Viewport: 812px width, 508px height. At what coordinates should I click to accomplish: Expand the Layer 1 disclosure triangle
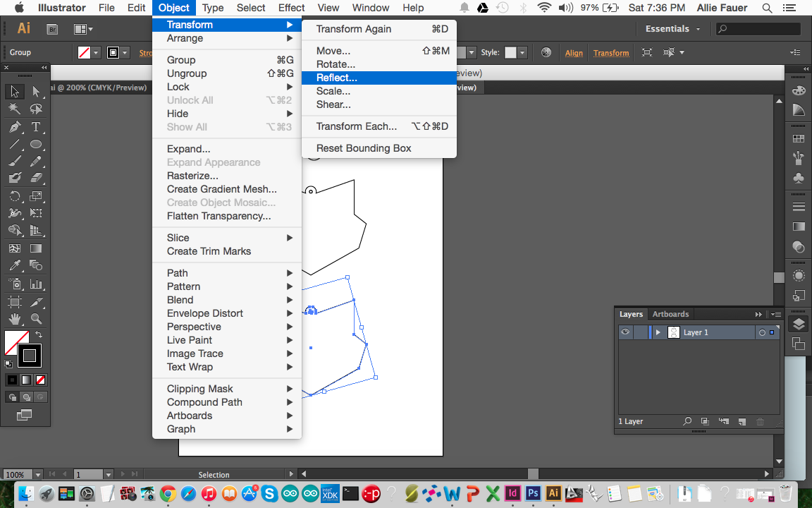coord(658,332)
